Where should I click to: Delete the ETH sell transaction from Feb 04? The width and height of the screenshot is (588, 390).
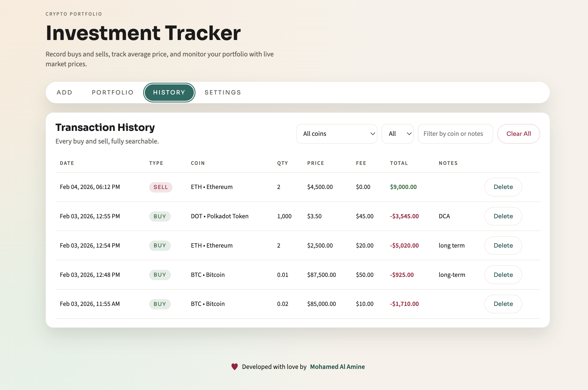coord(503,187)
